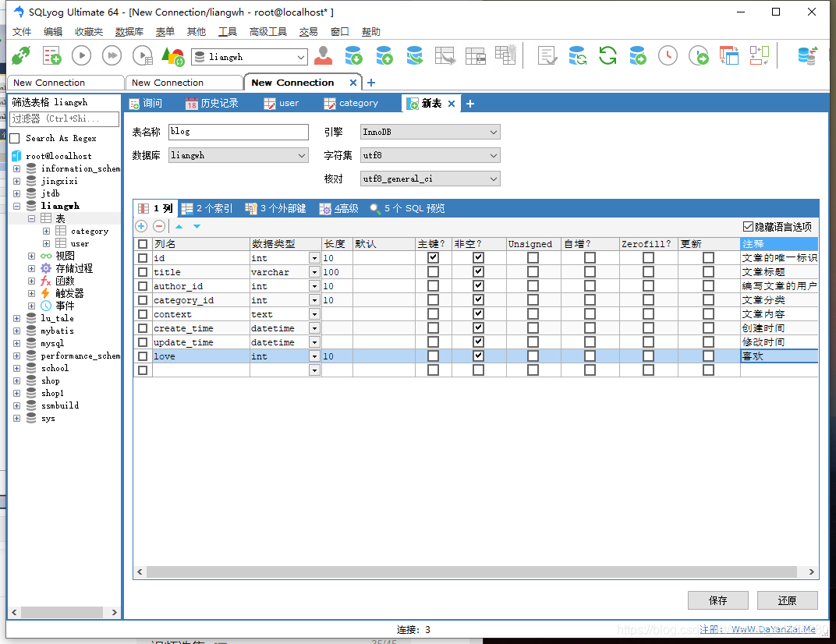Open new query editor toolbar icon
This screenshot has height=644, width=836.
(x=51, y=56)
